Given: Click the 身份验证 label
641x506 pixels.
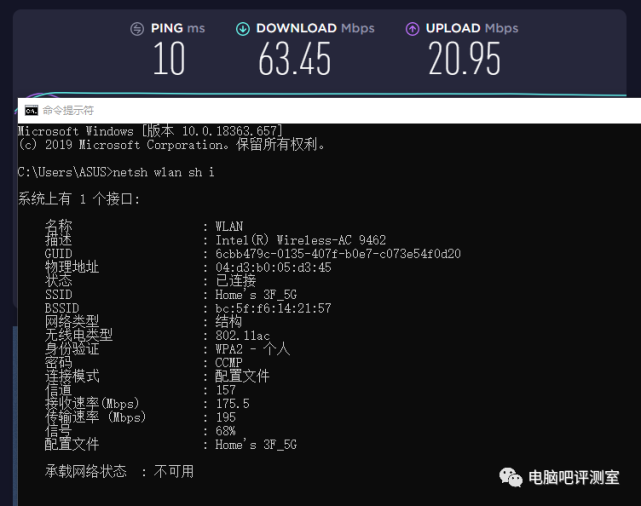Looking at the screenshot, I should coord(72,349).
